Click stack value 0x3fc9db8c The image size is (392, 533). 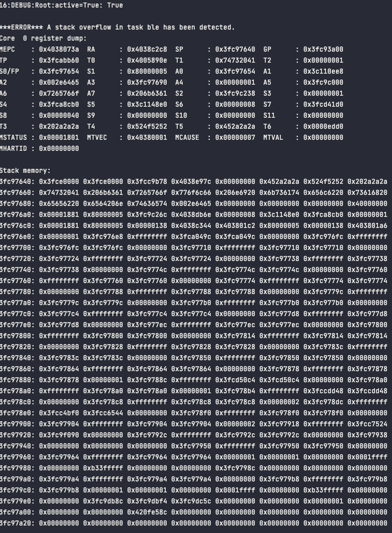[x=103, y=501]
